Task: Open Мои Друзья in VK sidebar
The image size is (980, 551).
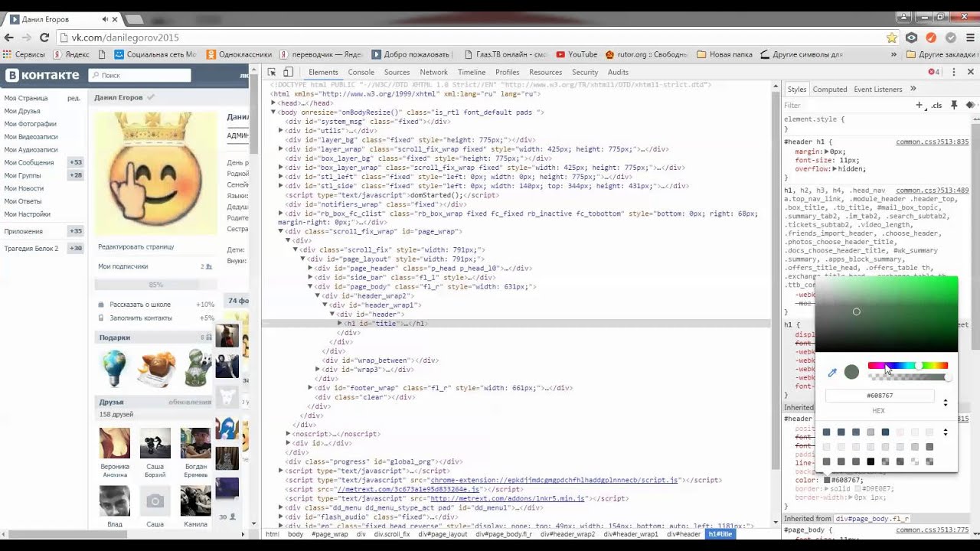Action: 22,111
